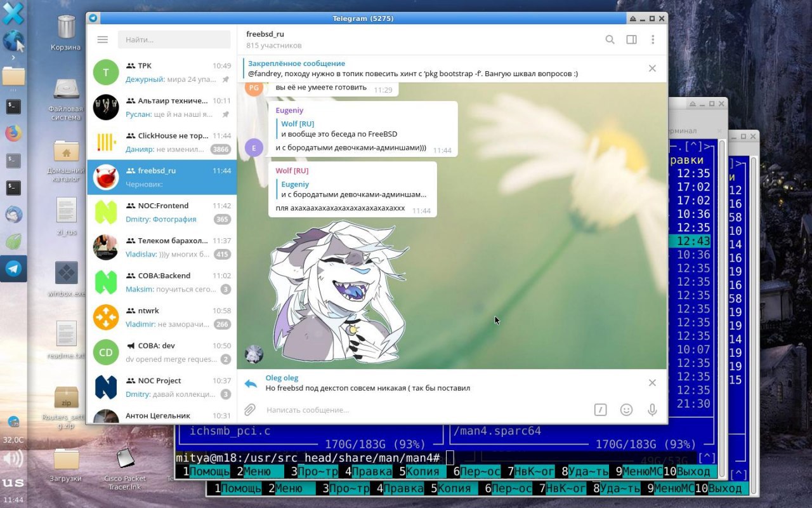The image size is (812, 508).
Task: Jump to quoted Eugeniy reply
Action: pyautogui.click(x=354, y=189)
